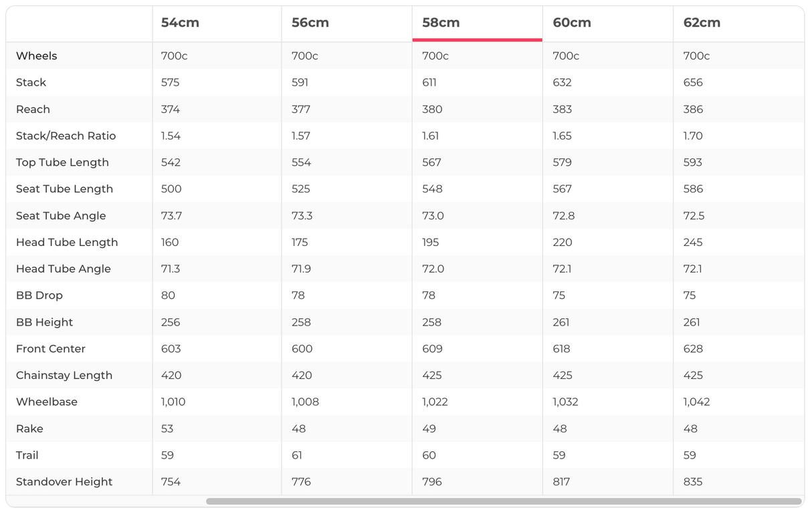Click the 58cm Stack value 611
Image resolution: width=812 pixels, height=514 pixels.
(429, 83)
